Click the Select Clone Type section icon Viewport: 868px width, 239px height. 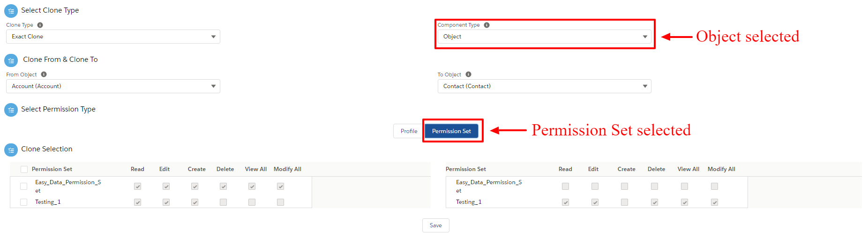[x=11, y=11]
